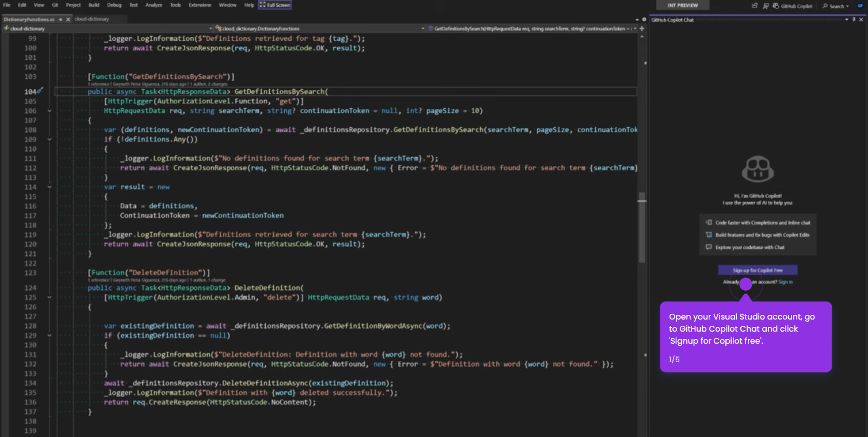
Task: Click 'ContinuationToken = newContinuationToken' on line 117
Action: coord(202,215)
